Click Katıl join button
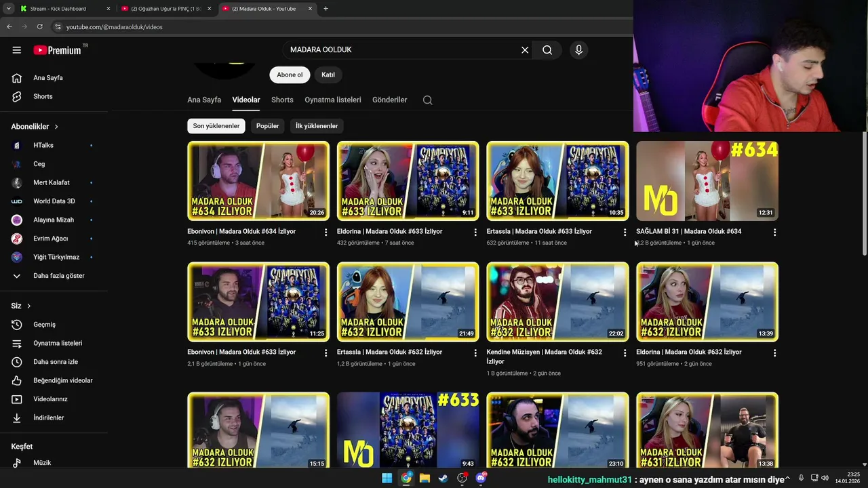This screenshot has height=488, width=868. [328, 75]
